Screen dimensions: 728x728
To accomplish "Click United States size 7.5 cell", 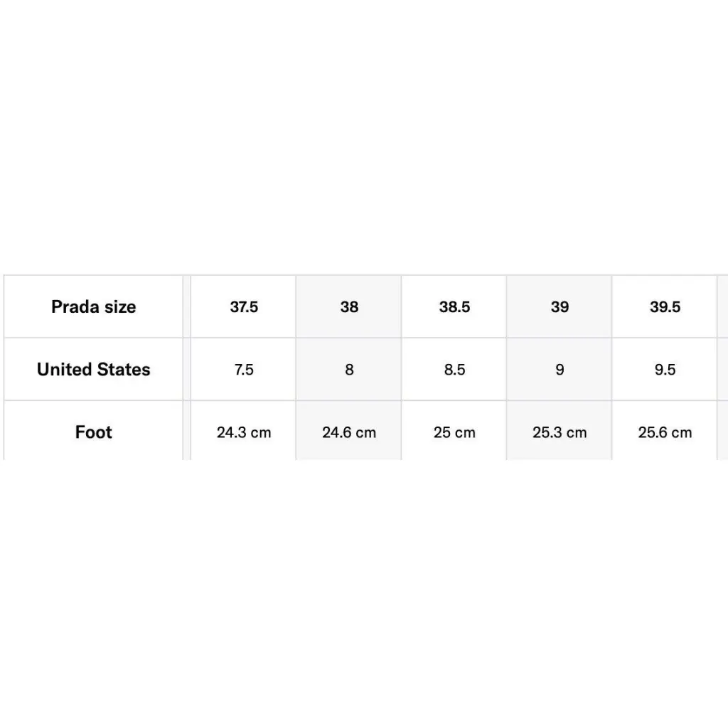I will 244,370.
